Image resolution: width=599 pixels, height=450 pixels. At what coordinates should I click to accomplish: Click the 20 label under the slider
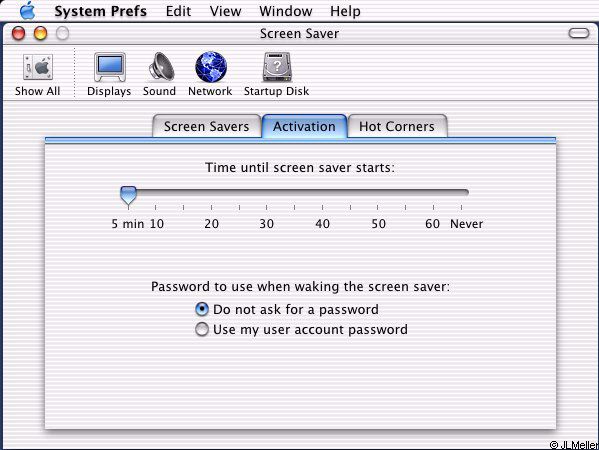pos(212,223)
